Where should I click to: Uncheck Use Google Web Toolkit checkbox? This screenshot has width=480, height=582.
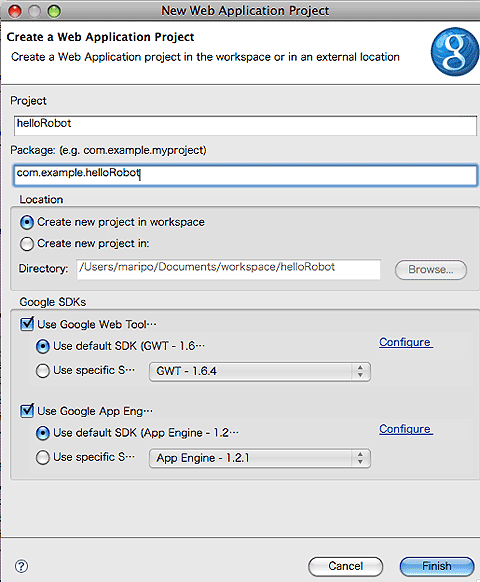(x=27, y=324)
